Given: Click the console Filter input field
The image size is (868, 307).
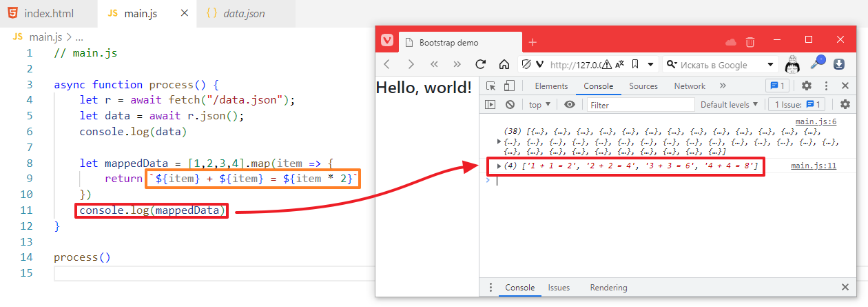Looking at the screenshot, I should pos(641,105).
